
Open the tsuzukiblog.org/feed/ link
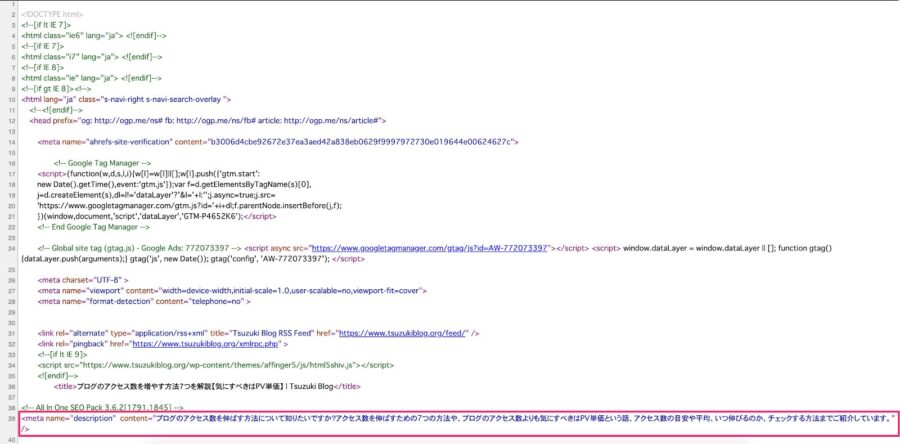pos(402,333)
